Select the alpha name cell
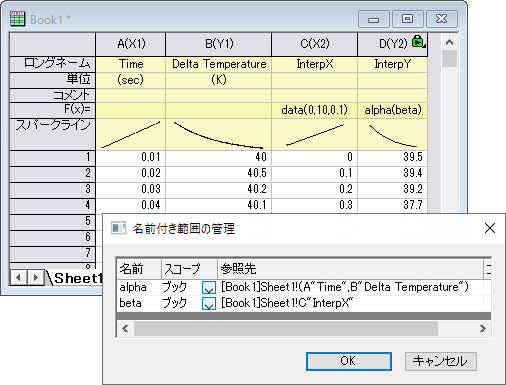The width and height of the screenshot is (506, 385). pyautogui.click(x=139, y=287)
